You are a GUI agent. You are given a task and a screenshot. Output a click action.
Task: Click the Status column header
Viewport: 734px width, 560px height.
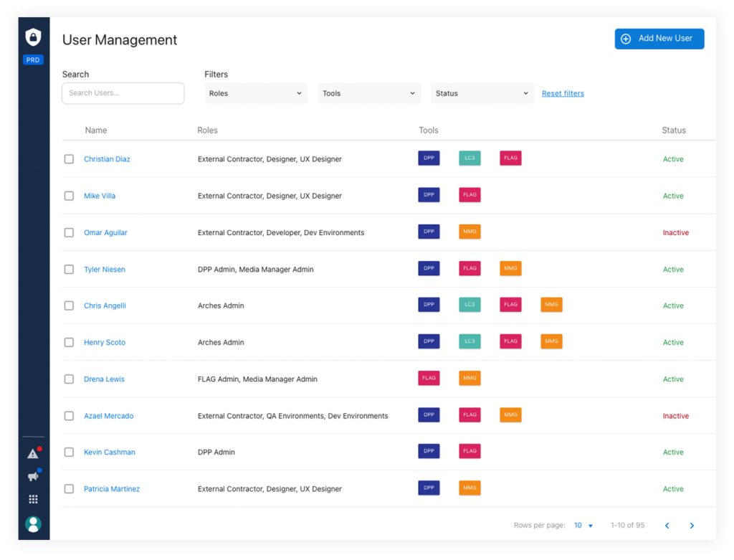coord(673,130)
